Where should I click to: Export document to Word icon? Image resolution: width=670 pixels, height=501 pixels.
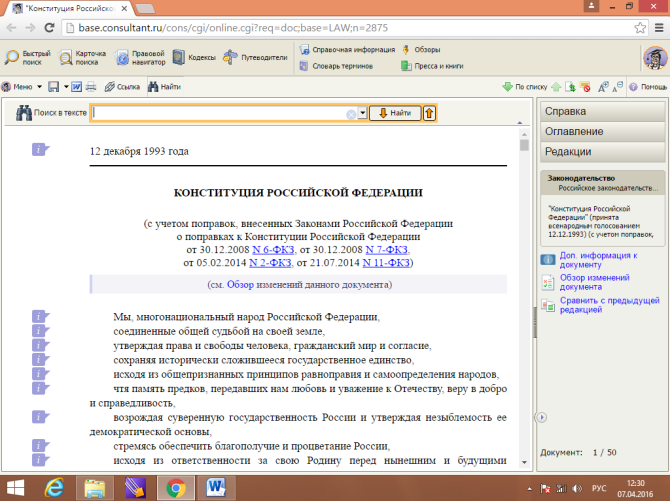[x=76, y=87]
